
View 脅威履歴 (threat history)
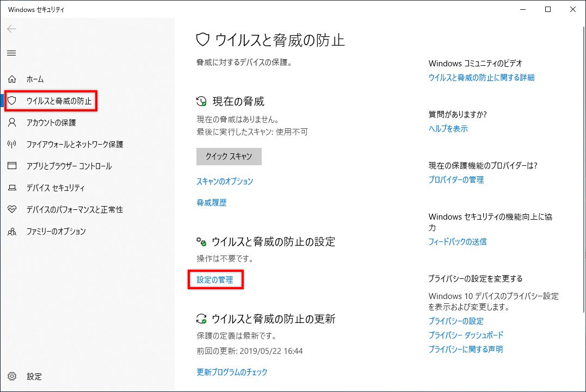pos(211,202)
